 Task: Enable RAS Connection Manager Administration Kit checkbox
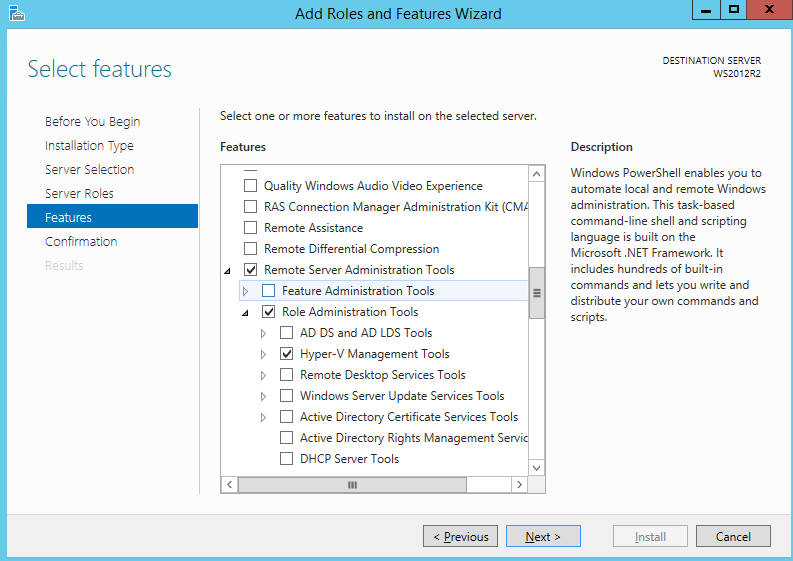click(x=250, y=206)
